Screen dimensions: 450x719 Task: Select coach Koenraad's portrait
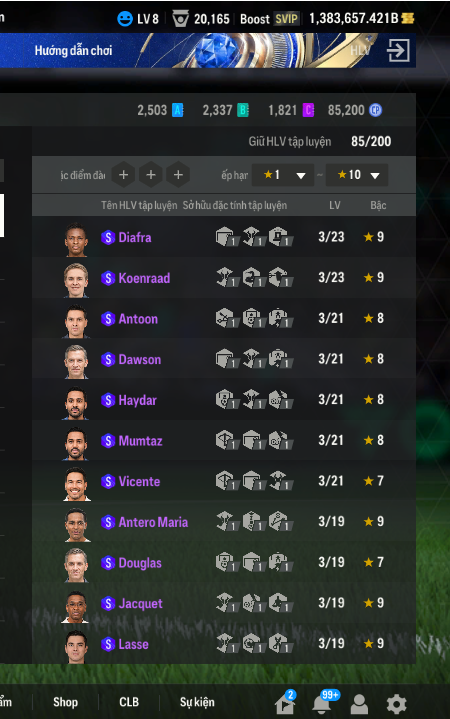click(76, 280)
